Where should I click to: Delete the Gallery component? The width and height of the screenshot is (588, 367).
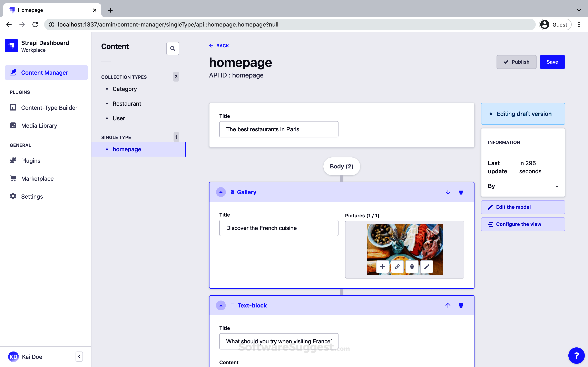click(461, 192)
